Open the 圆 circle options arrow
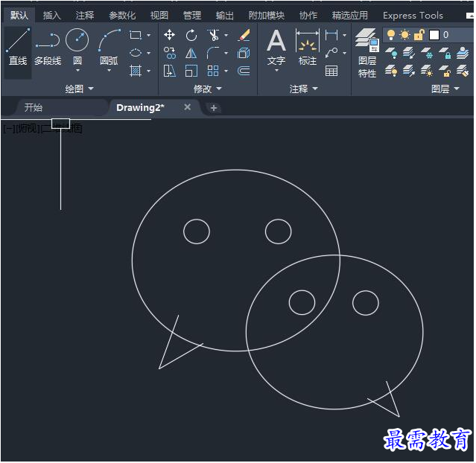The width and height of the screenshot is (476, 463). click(x=77, y=70)
